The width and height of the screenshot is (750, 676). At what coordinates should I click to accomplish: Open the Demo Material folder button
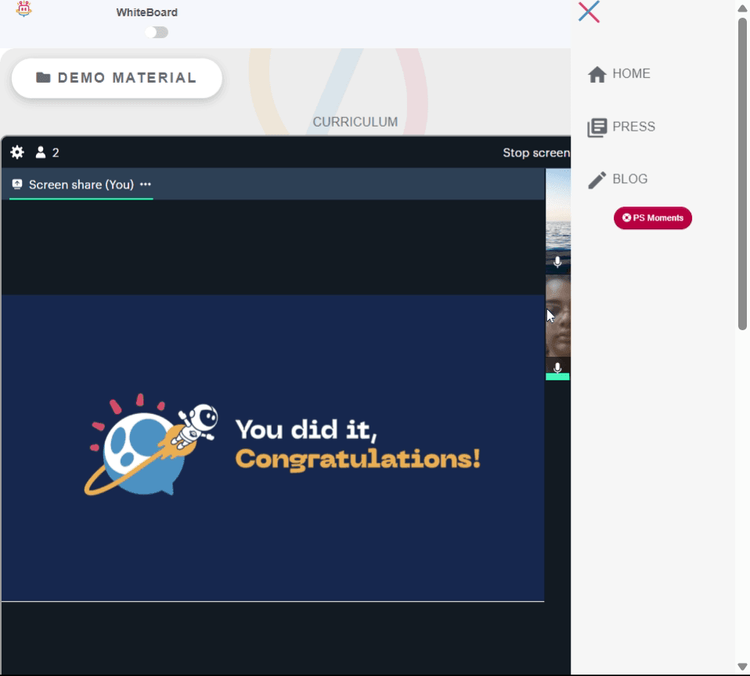117,78
